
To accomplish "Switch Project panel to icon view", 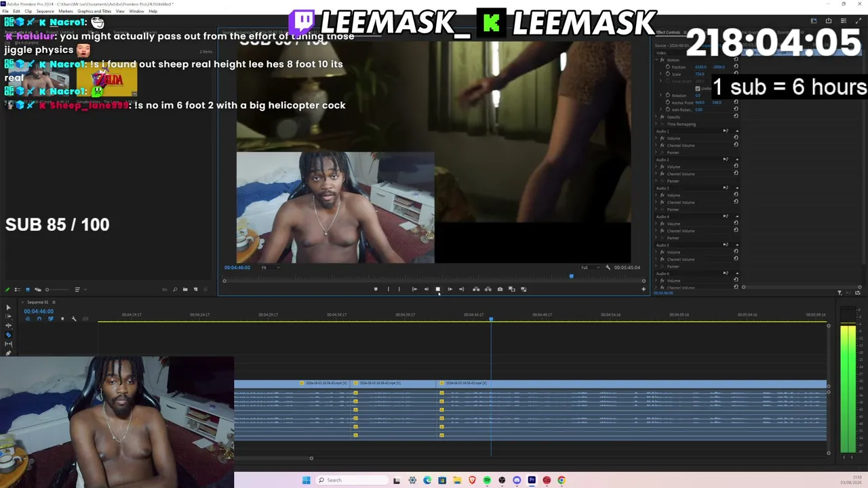I will click(28, 290).
